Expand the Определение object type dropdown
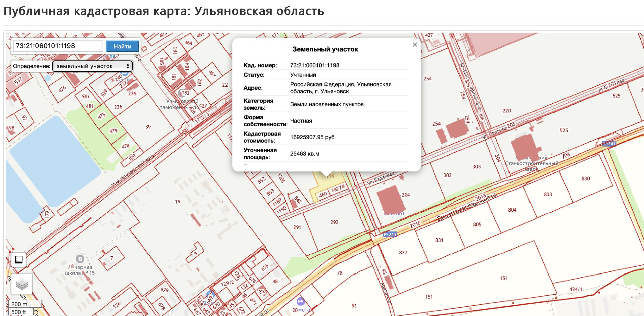The image size is (644, 316). [x=92, y=66]
